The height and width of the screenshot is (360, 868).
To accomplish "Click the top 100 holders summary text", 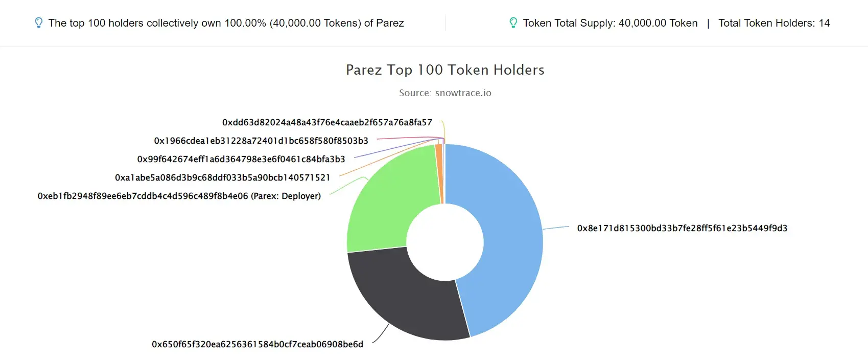I will [226, 23].
